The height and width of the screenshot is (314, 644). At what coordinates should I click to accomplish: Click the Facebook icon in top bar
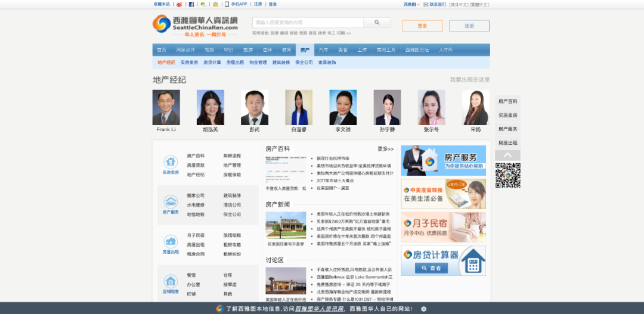(x=191, y=4)
